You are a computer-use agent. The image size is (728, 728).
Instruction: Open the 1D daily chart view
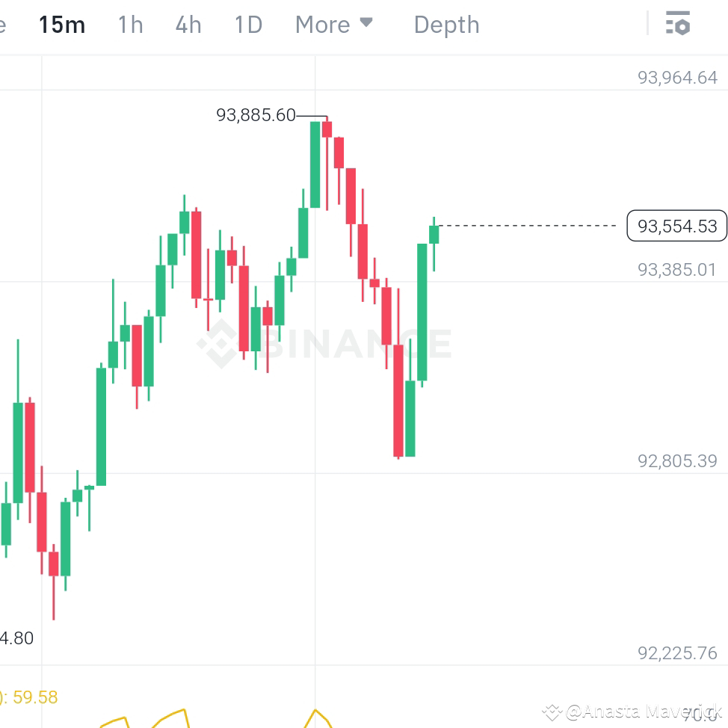pyautogui.click(x=247, y=24)
